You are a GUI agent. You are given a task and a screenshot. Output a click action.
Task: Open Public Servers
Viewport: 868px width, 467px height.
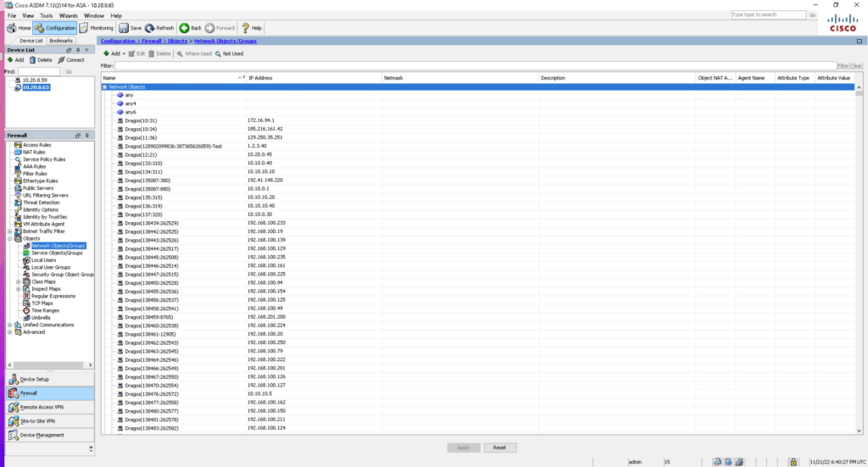[x=38, y=188]
